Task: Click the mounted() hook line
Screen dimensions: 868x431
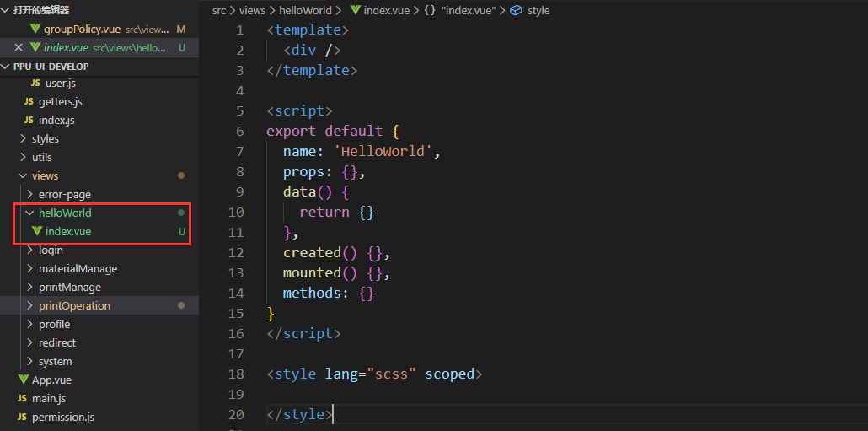Action: 337,273
